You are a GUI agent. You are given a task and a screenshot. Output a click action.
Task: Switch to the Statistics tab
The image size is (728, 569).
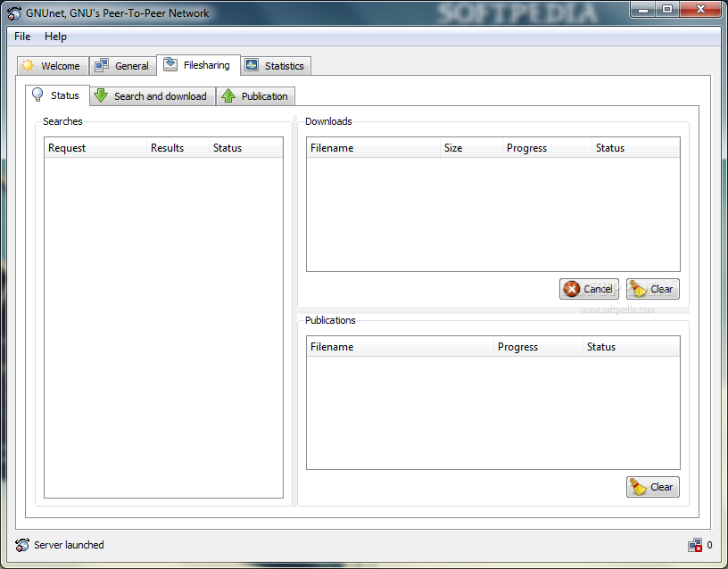pyautogui.click(x=276, y=65)
